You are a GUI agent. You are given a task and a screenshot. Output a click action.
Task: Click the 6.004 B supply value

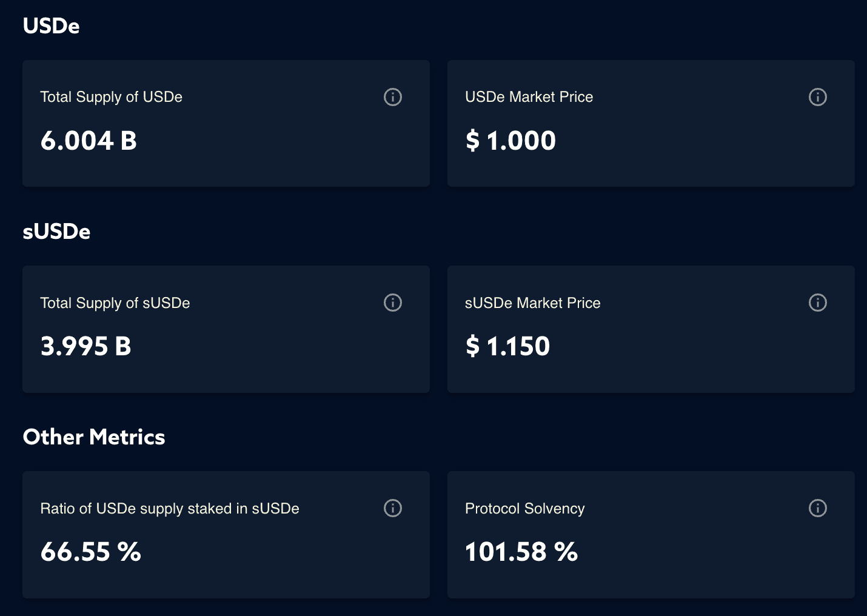(x=89, y=141)
